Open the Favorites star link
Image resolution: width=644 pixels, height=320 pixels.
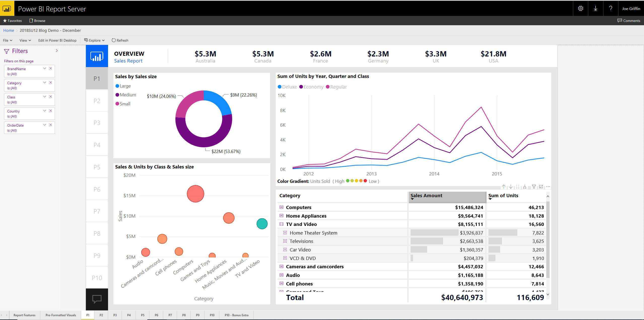[12, 21]
